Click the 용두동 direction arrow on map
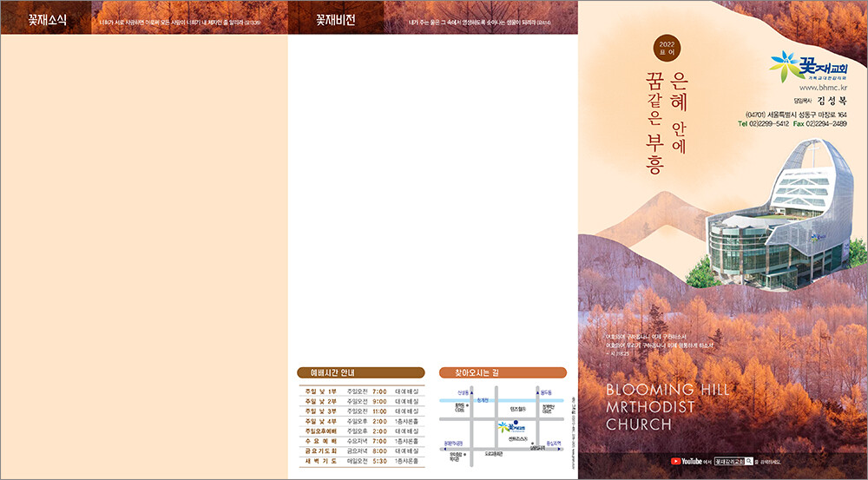The width and height of the screenshot is (868, 480). (x=539, y=391)
